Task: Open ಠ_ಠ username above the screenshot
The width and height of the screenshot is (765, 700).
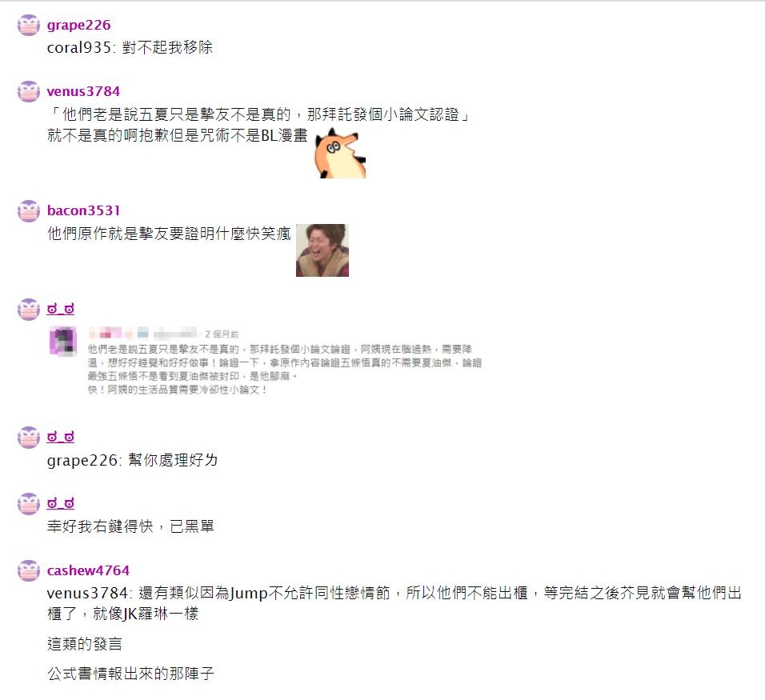Action: (61, 309)
